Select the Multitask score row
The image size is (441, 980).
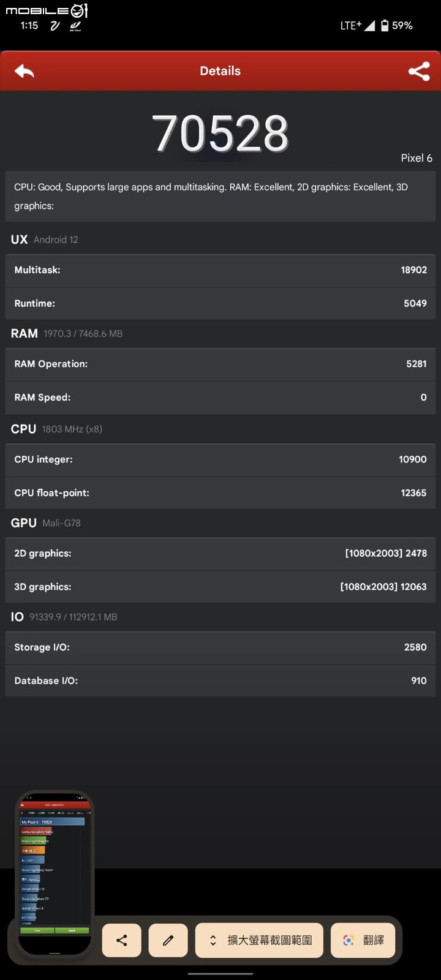221,270
